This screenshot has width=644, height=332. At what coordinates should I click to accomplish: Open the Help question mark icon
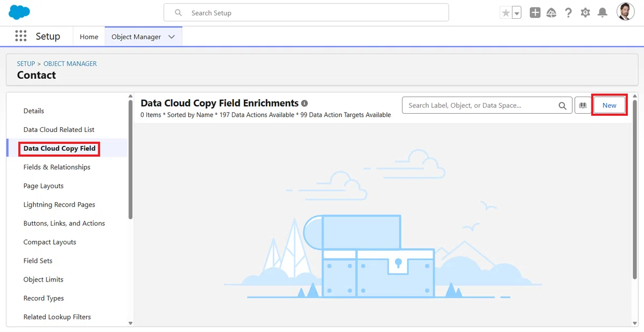(568, 12)
